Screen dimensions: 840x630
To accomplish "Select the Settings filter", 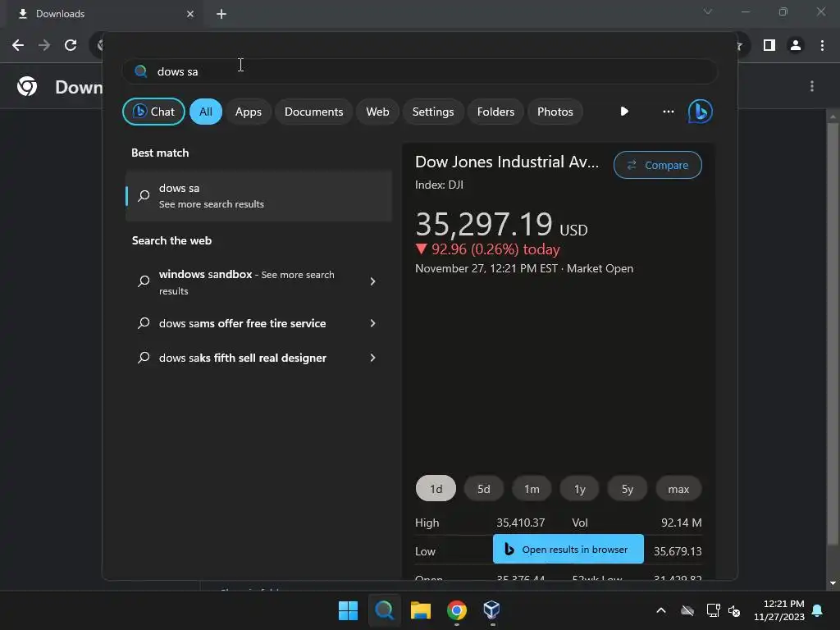I will coord(433,112).
